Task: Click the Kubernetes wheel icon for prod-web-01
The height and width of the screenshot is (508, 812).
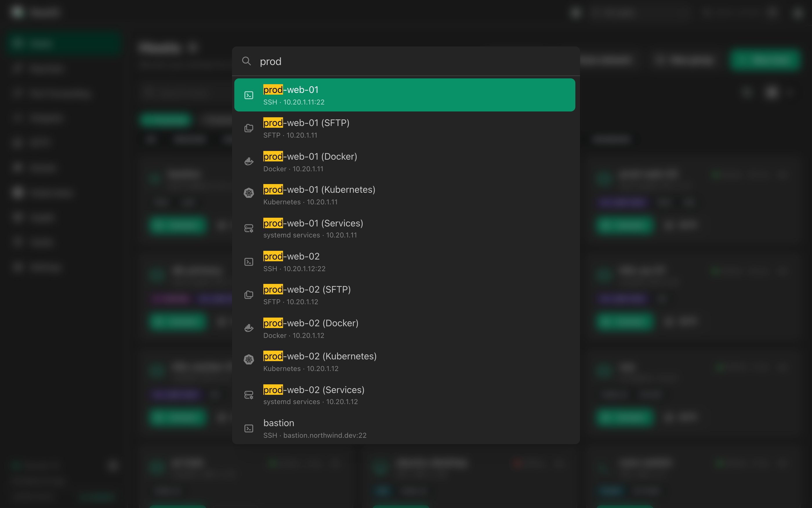Action: point(249,193)
